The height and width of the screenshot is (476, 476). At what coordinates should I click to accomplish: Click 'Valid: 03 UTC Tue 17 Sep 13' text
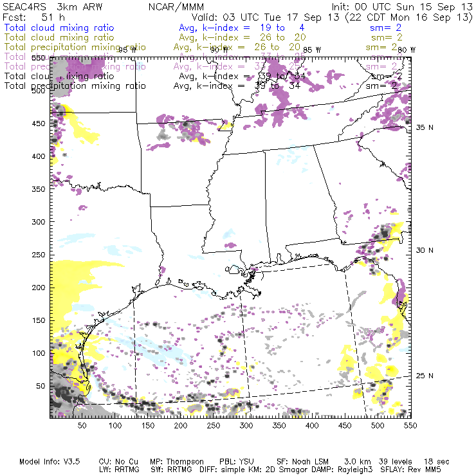(266, 17)
